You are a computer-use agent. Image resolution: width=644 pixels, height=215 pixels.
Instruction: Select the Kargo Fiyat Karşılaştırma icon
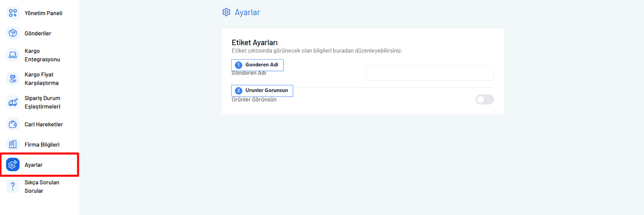click(13, 79)
